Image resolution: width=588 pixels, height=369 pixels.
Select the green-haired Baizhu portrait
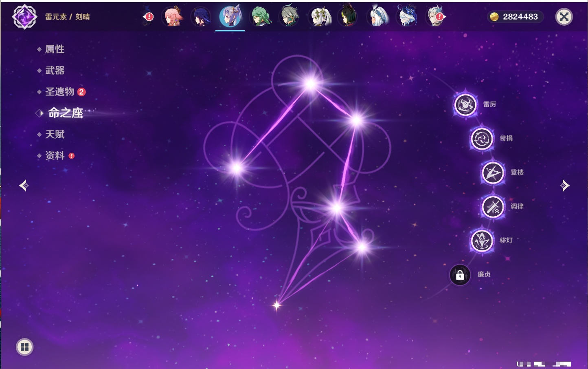click(x=260, y=16)
